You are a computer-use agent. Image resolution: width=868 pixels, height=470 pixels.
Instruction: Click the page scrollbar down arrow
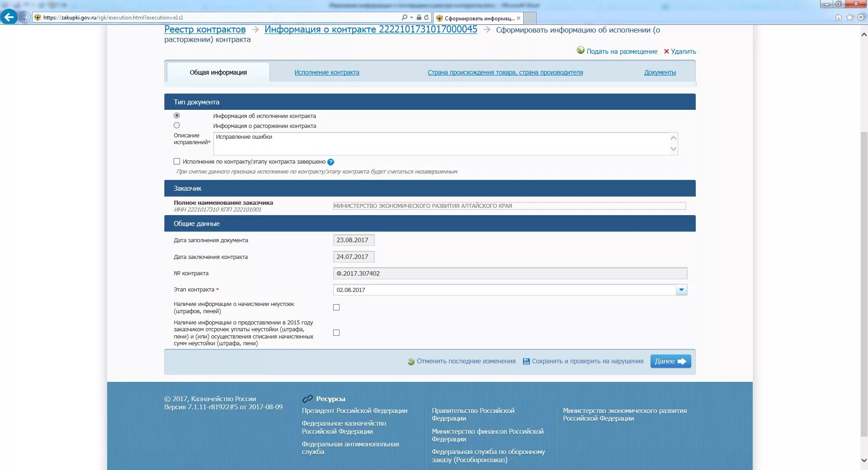tap(864, 461)
